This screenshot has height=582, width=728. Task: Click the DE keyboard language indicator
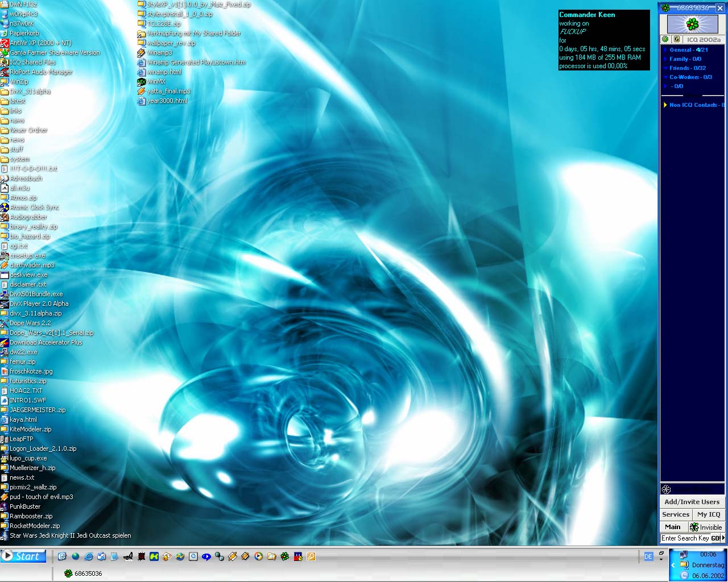[x=648, y=557]
